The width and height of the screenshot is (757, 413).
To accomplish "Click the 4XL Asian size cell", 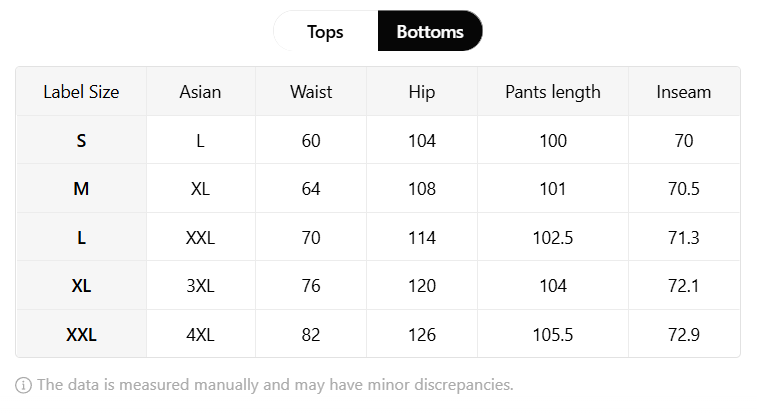I will [x=200, y=334].
